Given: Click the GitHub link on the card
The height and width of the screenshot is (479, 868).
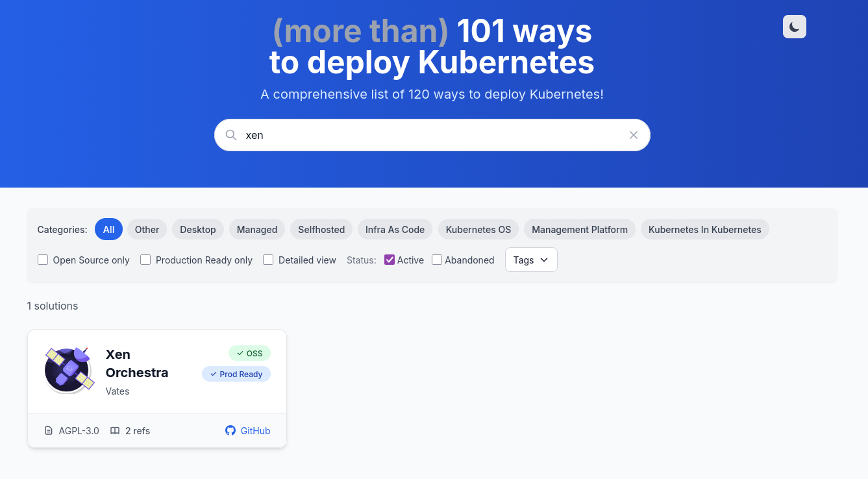Looking at the screenshot, I should (x=248, y=431).
